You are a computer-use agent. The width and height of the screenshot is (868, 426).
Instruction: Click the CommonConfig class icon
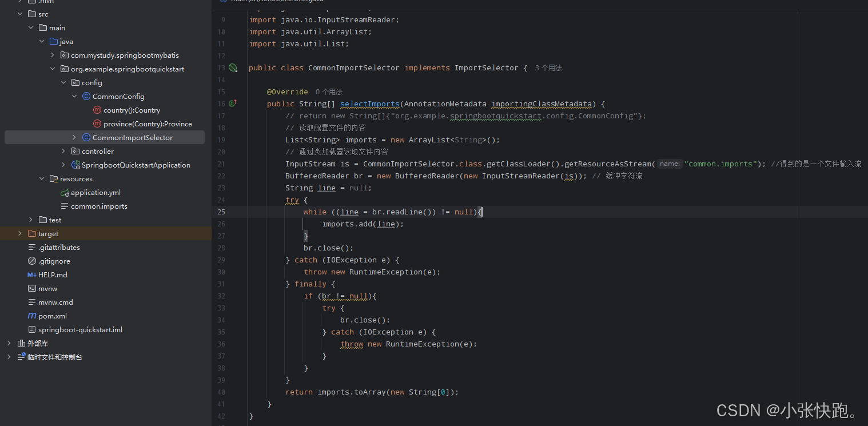coord(86,97)
